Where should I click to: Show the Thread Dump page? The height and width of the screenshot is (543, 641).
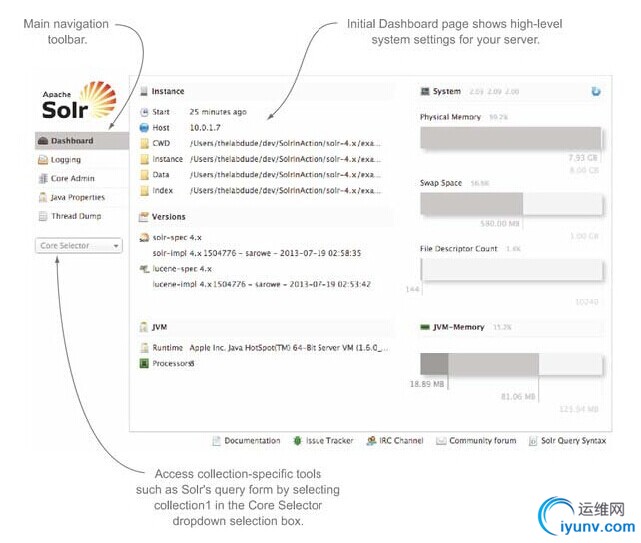point(76,216)
